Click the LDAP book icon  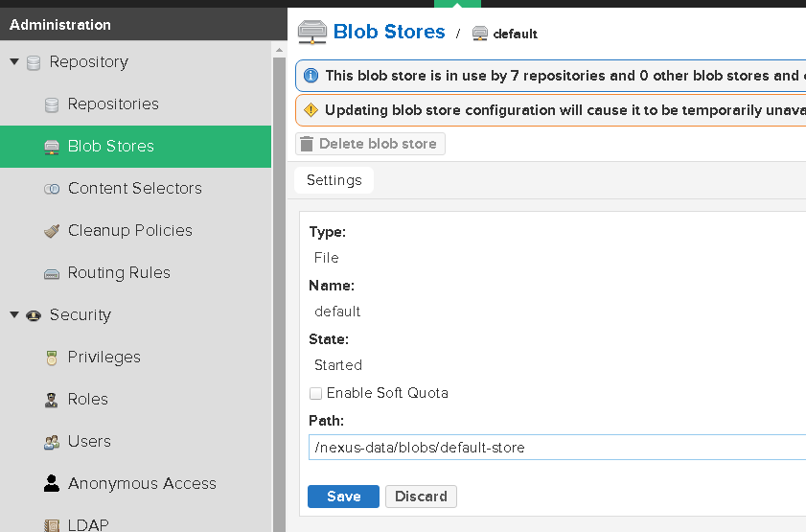tap(52, 524)
